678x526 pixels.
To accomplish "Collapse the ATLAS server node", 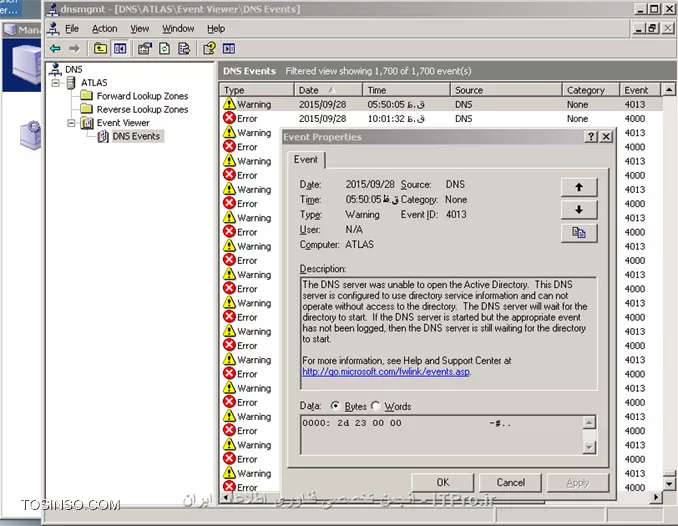I will [55, 83].
